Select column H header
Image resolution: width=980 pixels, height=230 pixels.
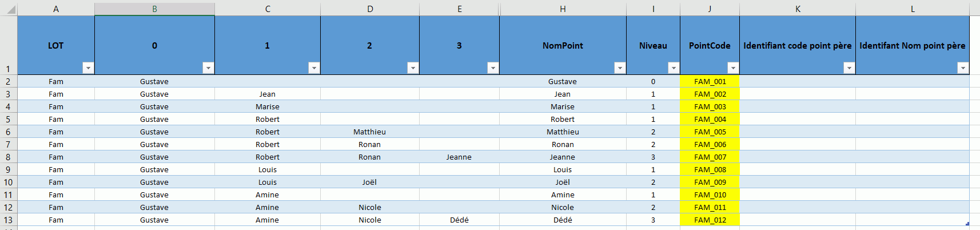[563, 9]
